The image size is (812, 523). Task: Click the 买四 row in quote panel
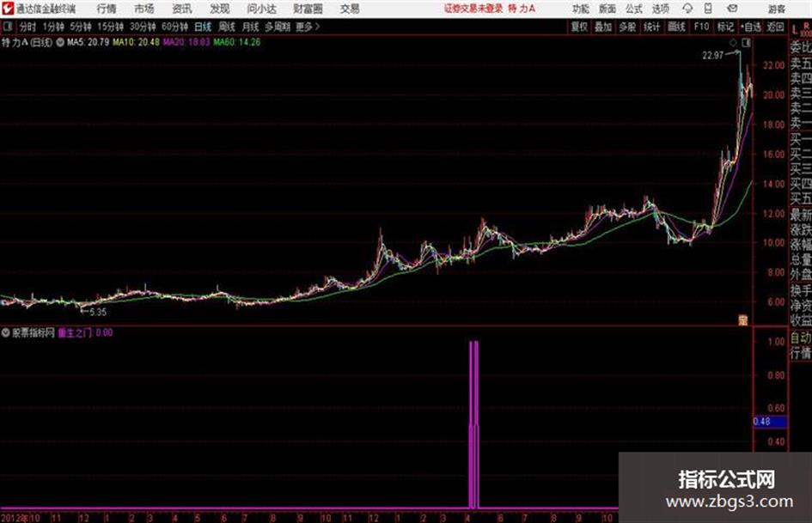point(801,184)
